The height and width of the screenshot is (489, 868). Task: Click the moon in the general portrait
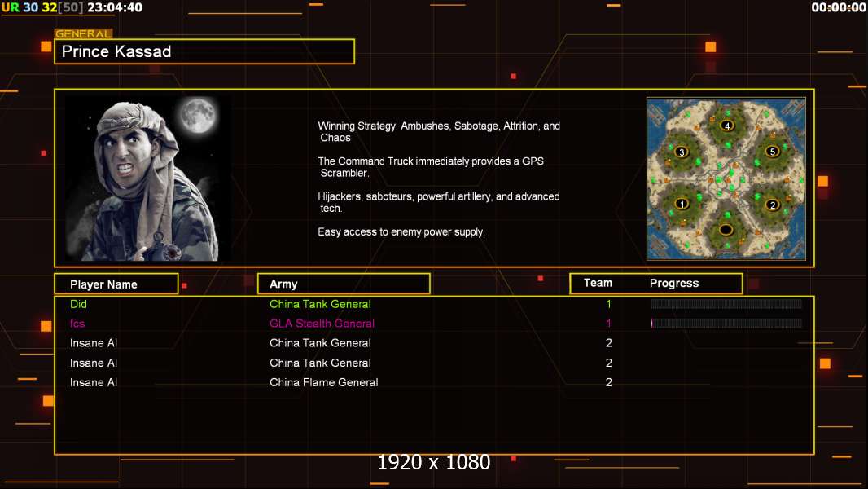coord(197,115)
